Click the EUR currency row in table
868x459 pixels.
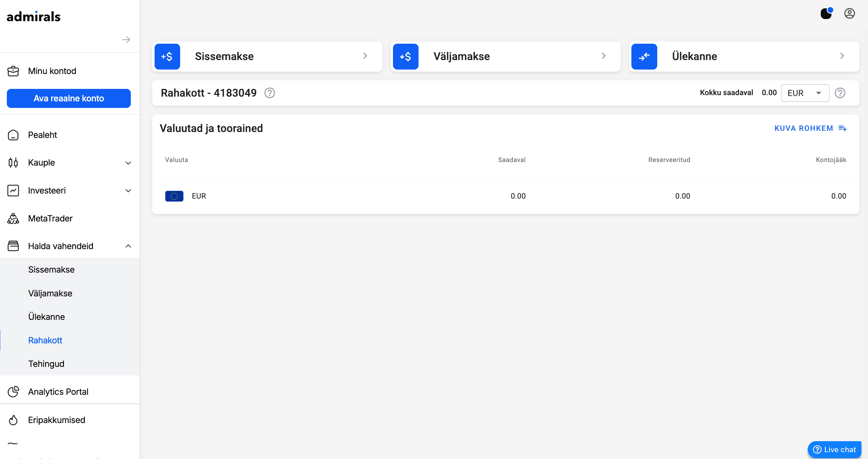point(505,196)
